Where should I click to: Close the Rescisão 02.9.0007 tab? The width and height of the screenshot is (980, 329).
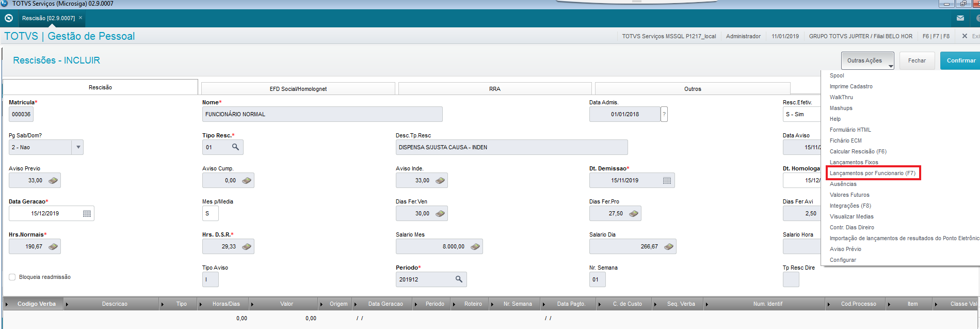(x=81, y=18)
